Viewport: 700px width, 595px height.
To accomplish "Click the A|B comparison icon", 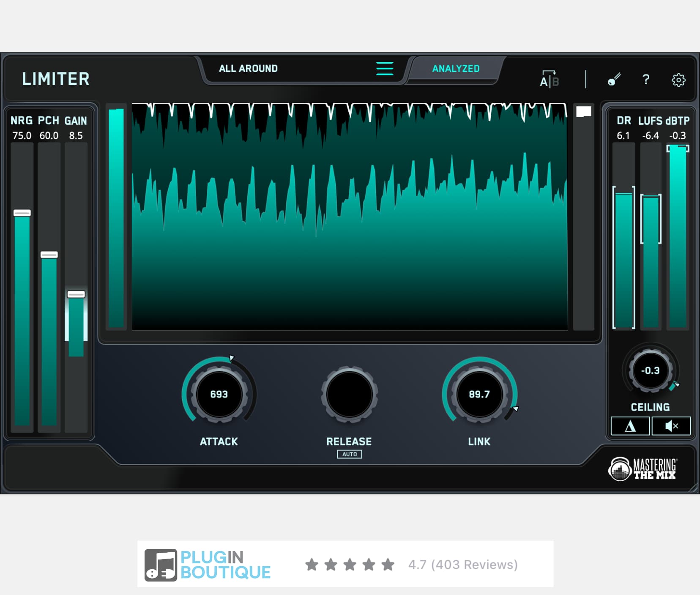I will point(549,79).
